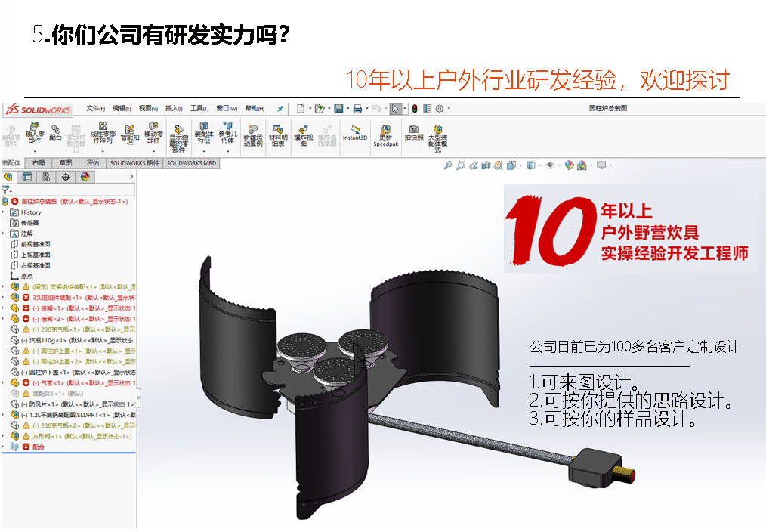Select the 防风片<1> component
This screenshot has height=532, width=766.
pos(74,404)
